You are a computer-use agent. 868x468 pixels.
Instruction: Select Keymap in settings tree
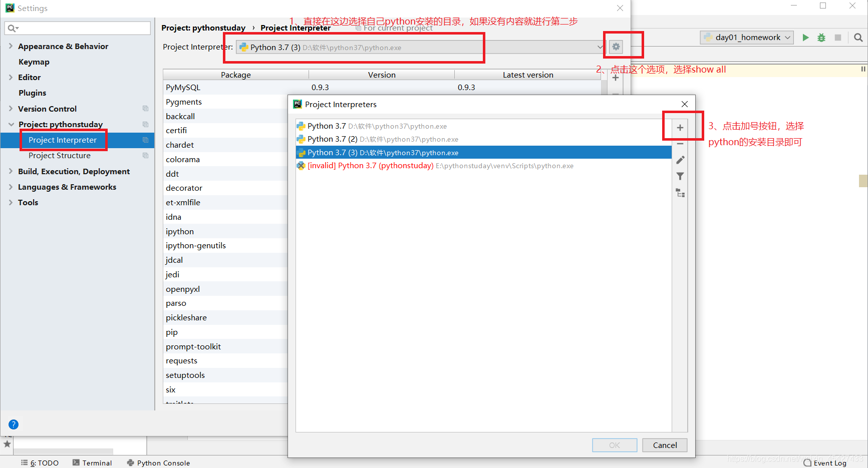coord(34,62)
